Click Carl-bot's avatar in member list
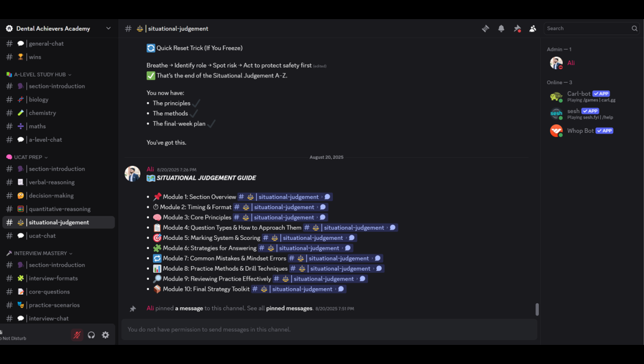 pyautogui.click(x=556, y=97)
